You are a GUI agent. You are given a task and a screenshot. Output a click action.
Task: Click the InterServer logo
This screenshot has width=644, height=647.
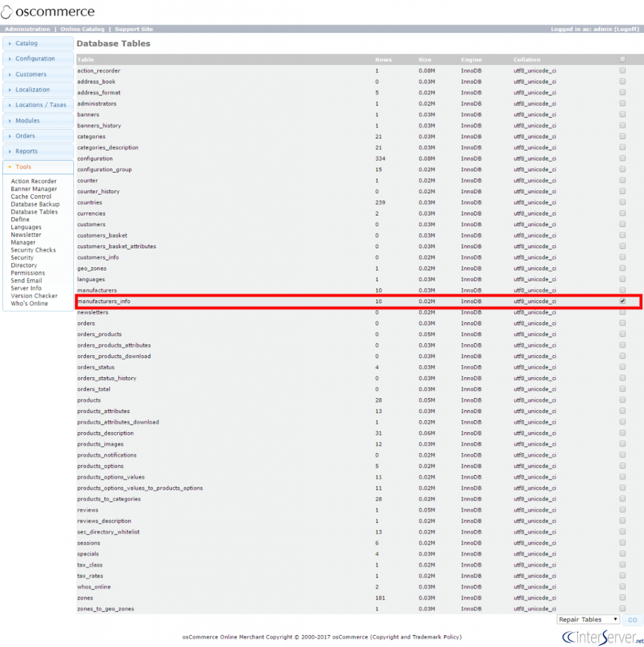602,637
